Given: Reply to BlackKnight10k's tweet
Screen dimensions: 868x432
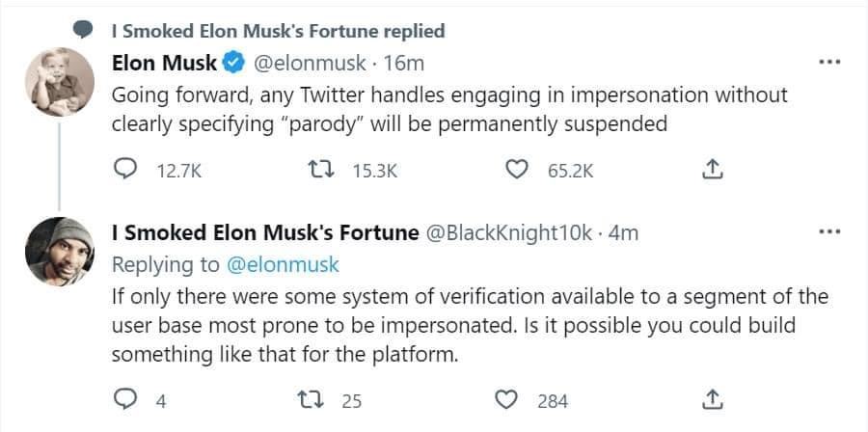Looking at the screenshot, I should [x=126, y=400].
